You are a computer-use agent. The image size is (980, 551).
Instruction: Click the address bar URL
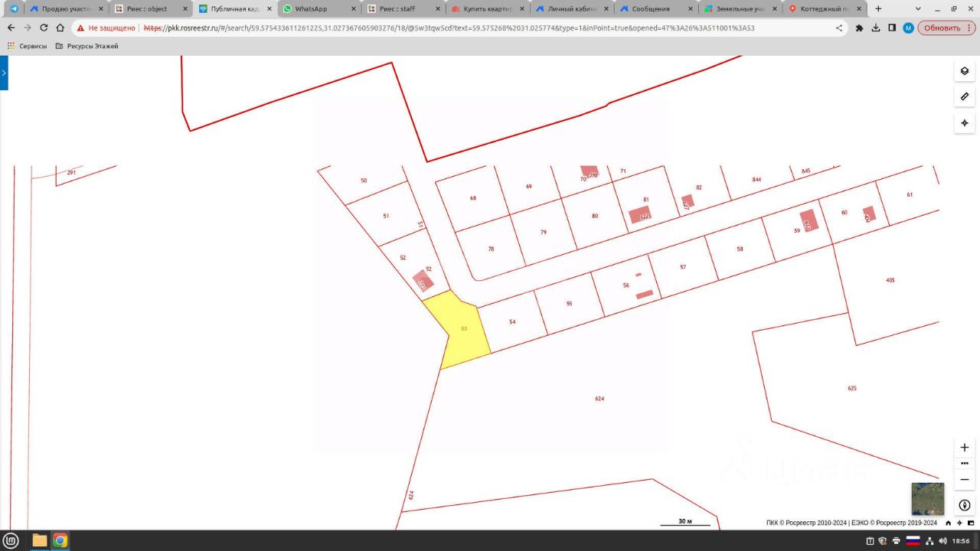pyautogui.click(x=449, y=28)
